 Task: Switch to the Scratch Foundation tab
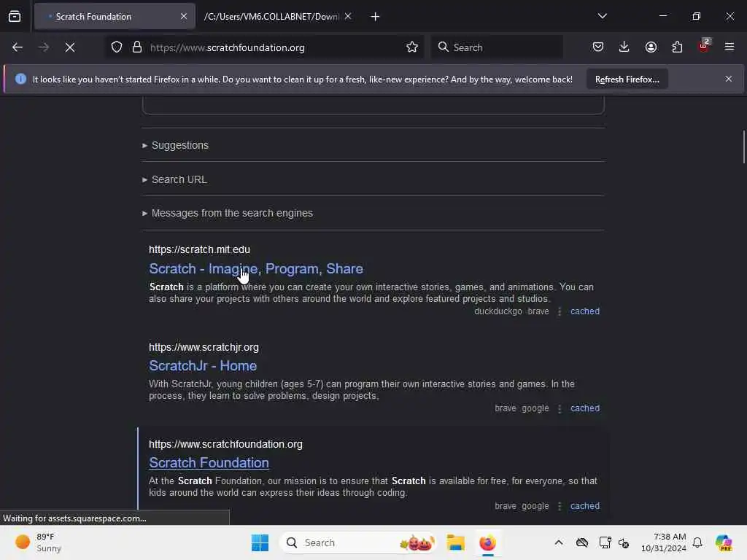pos(115,17)
